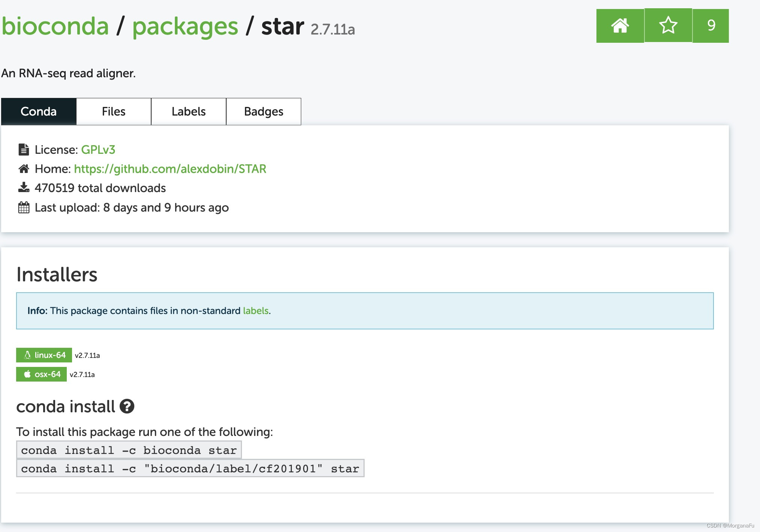Click the conda install help question icon
Screen dimensions: 760x532
pos(127,406)
